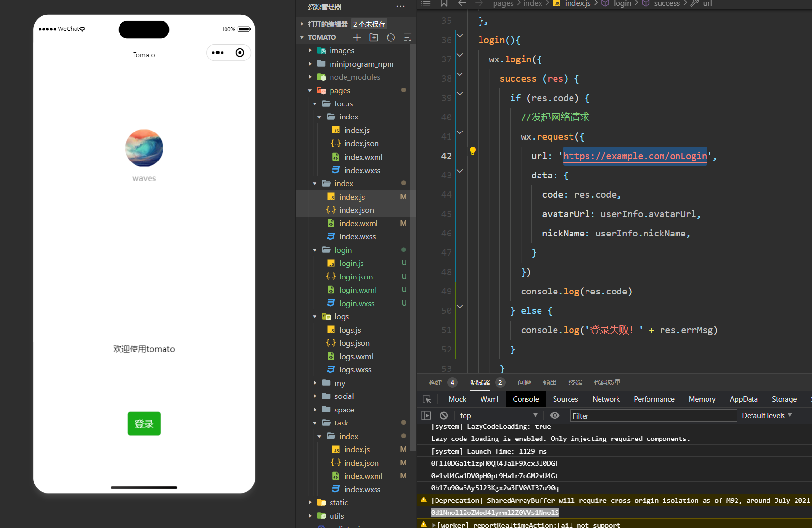Collapse all folders in explorer

pyautogui.click(x=407, y=37)
